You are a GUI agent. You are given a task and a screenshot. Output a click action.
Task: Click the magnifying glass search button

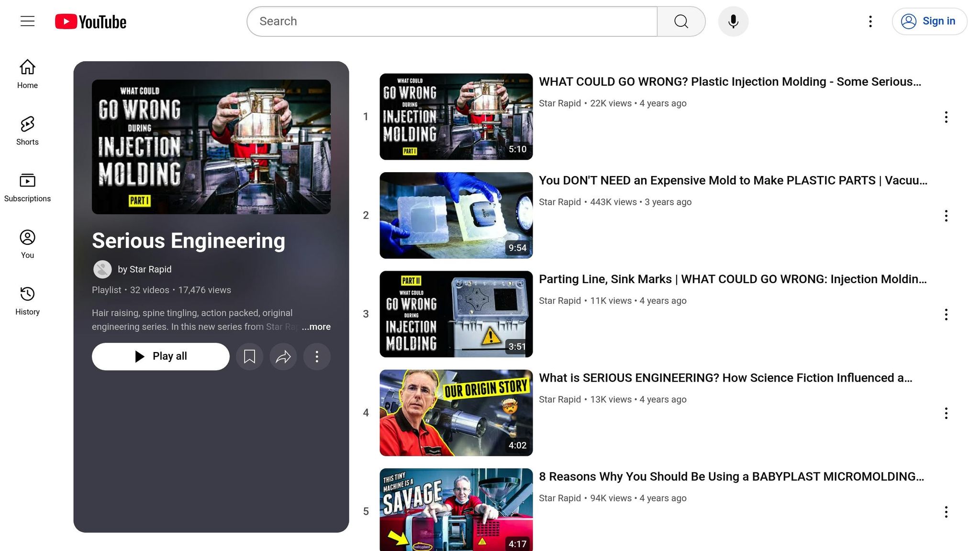tap(681, 22)
